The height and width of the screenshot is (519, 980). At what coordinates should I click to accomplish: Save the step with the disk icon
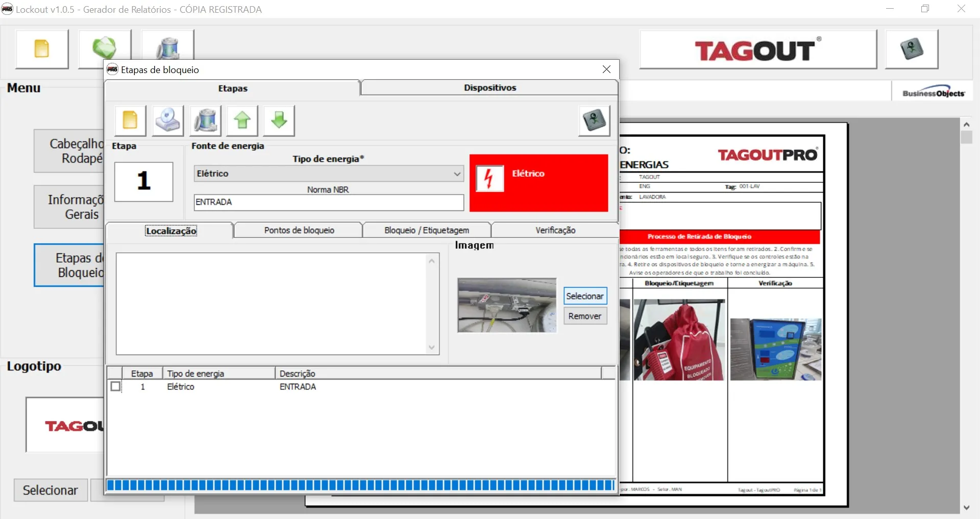pyautogui.click(x=167, y=121)
